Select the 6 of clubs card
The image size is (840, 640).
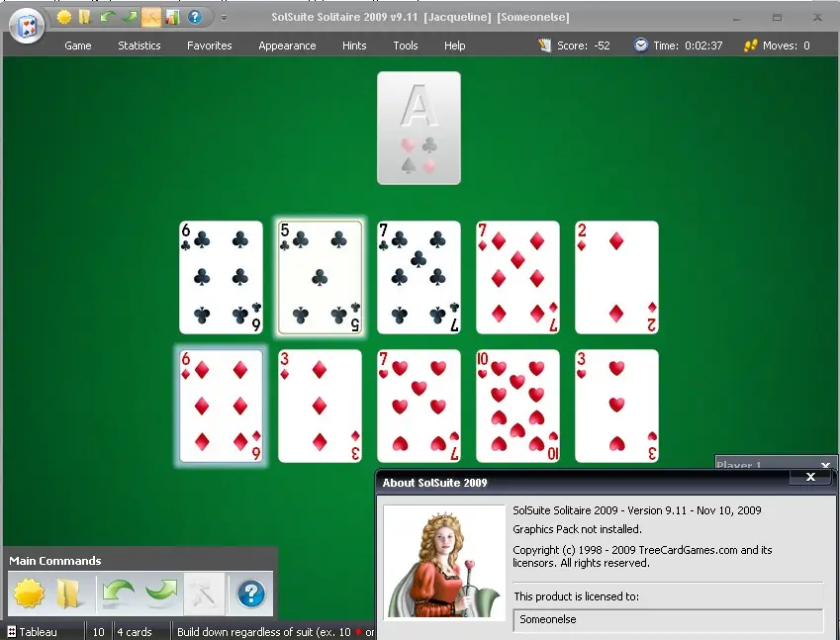221,277
